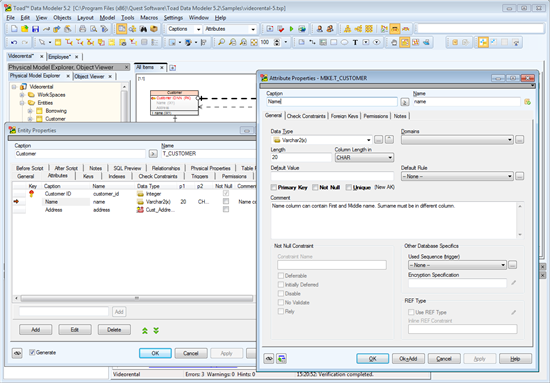Switch to Check Constraints tab in Attribute Properties
Screen dimensions: 550x383
[x=306, y=116]
